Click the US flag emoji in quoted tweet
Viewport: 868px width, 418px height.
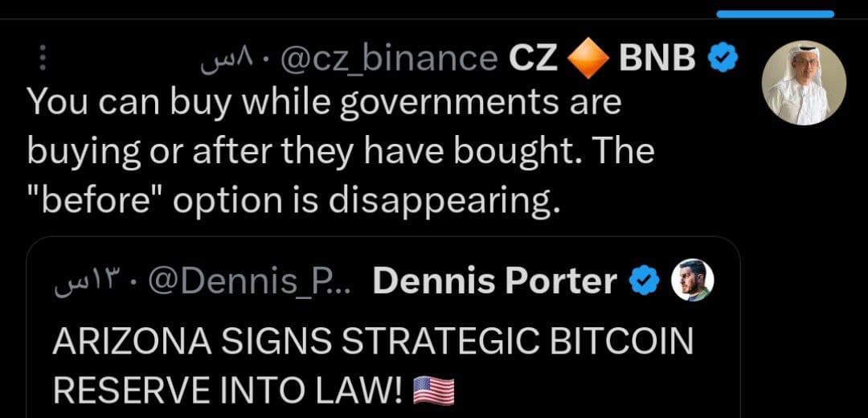(x=433, y=390)
